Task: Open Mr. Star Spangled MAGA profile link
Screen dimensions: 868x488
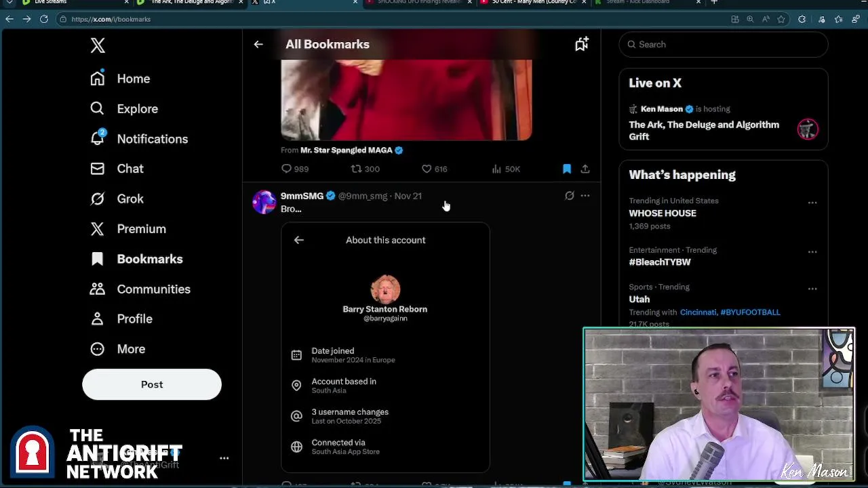Action: coord(347,150)
